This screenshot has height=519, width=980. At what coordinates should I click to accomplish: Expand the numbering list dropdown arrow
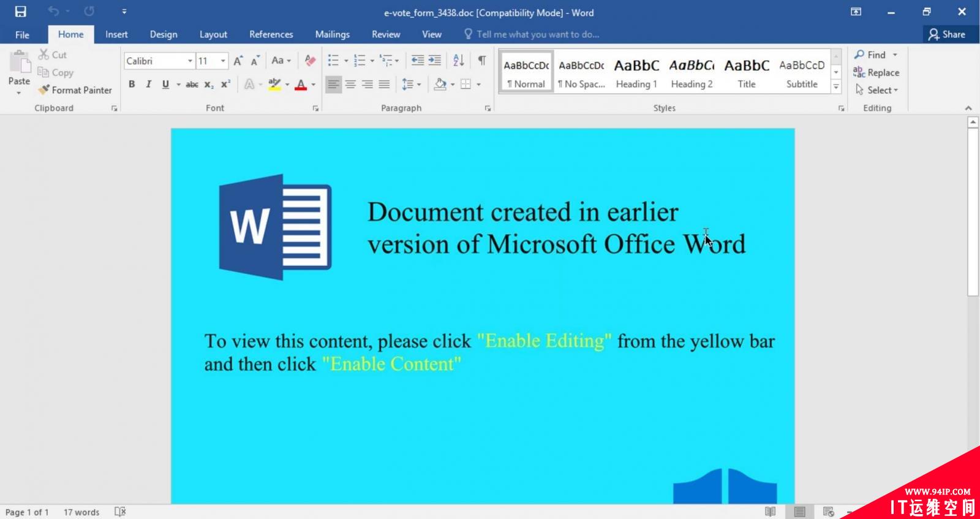coord(372,61)
